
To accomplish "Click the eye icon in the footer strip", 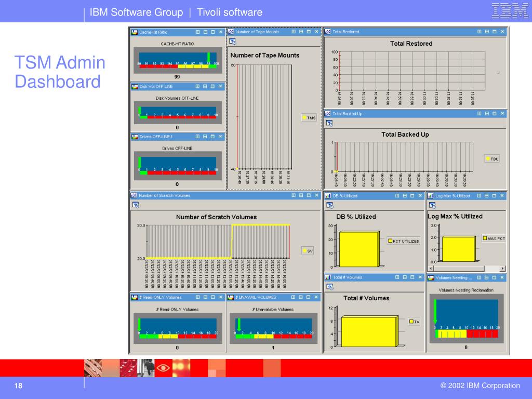I will point(163,368).
